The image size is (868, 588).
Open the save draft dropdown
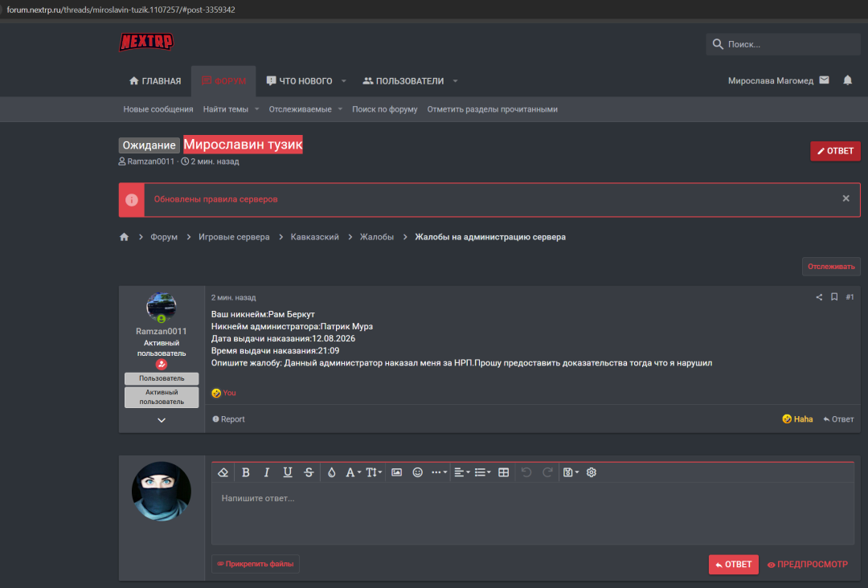coord(571,472)
